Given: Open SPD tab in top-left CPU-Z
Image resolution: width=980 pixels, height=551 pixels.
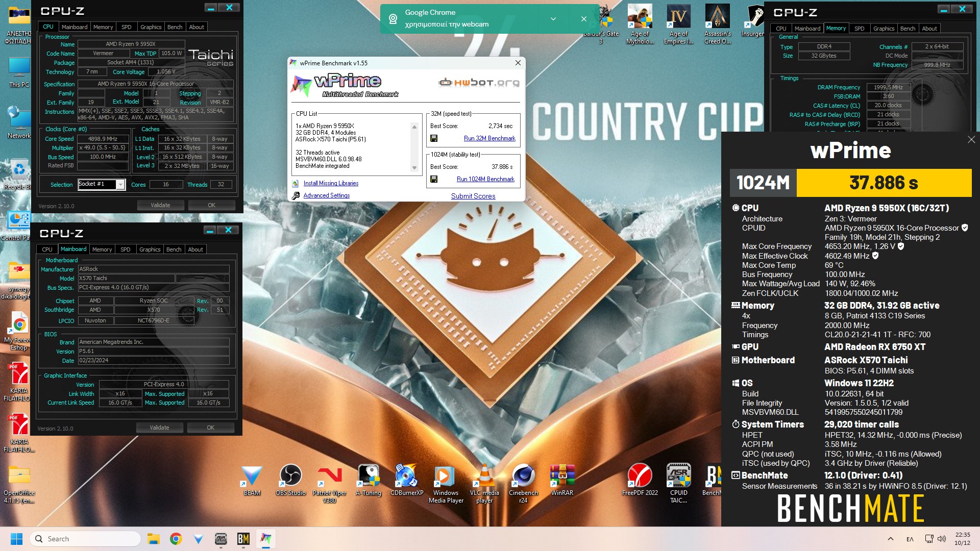Looking at the screenshot, I should (127, 27).
